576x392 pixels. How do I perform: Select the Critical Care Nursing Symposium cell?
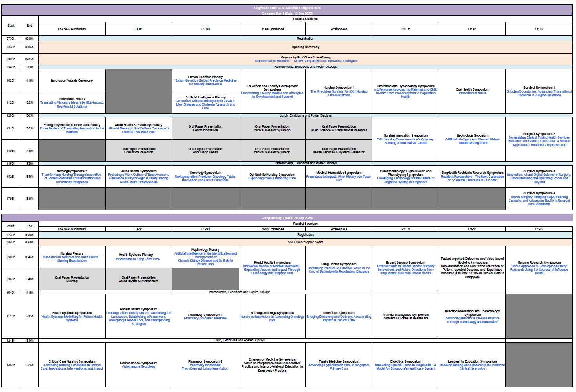coord(72,365)
